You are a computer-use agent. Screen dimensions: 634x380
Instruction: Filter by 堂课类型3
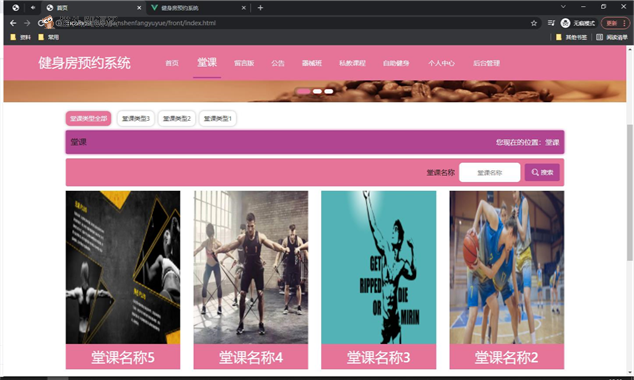[x=136, y=118]
